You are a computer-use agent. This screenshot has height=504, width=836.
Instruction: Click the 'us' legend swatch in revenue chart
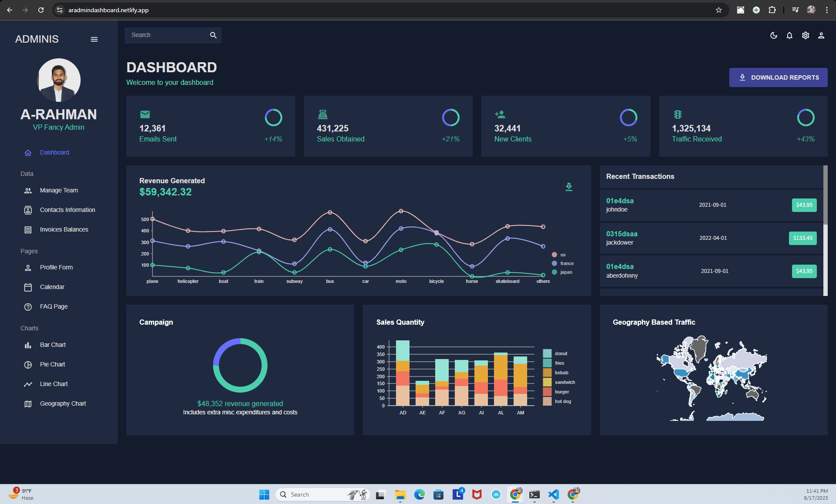pyautogui.click(x=554, y=255)
